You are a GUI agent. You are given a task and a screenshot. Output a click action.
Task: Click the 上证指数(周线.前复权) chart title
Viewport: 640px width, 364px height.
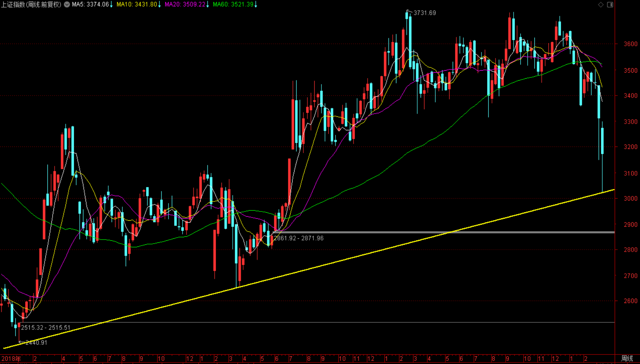31,4
